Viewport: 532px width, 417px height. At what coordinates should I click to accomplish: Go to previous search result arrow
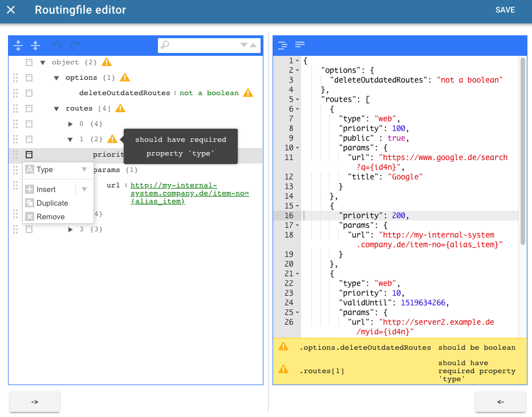pos(253,45)
